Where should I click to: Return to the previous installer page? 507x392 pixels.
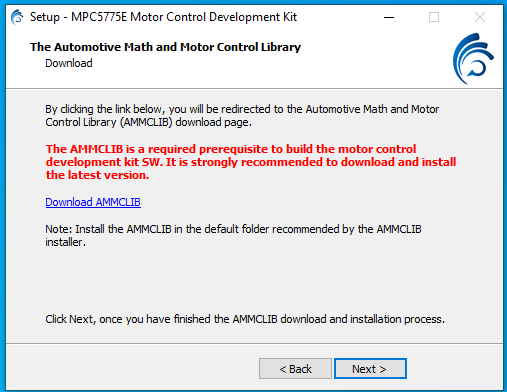point(295,369)
